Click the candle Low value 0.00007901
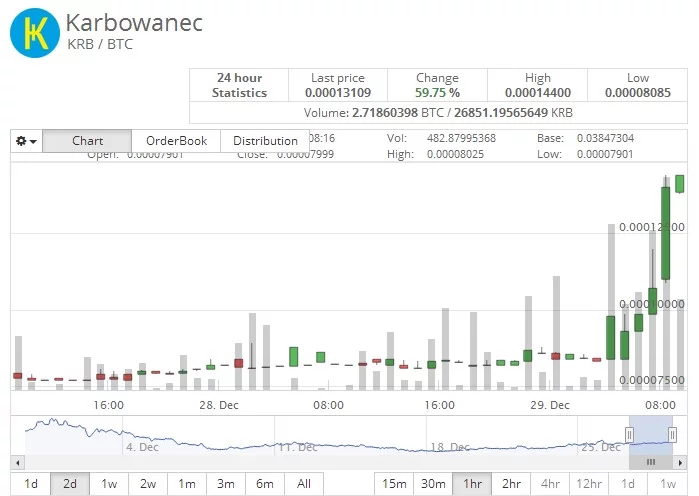This screenshot has width=699, height=496. (x=605, y=154)
